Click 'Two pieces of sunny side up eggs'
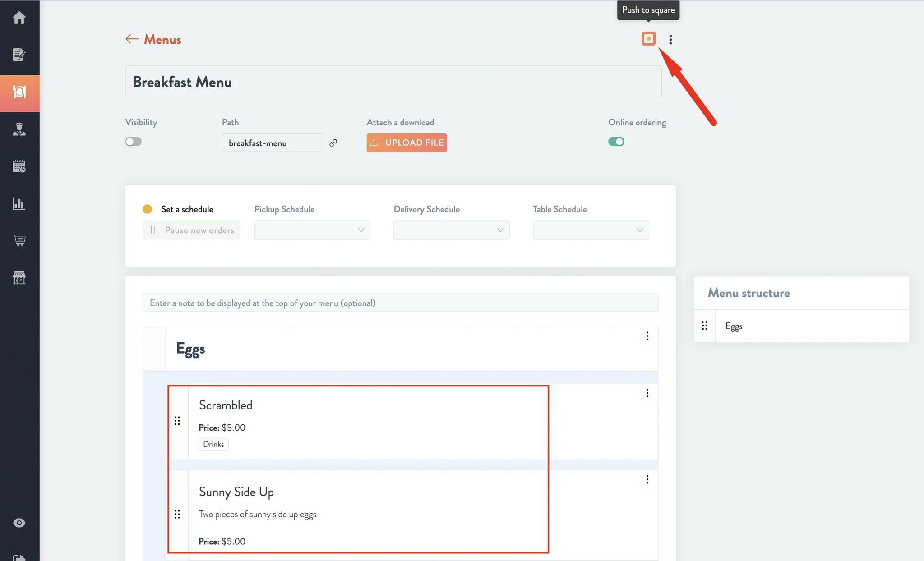 pyautogui.click(x=258, y=515)
